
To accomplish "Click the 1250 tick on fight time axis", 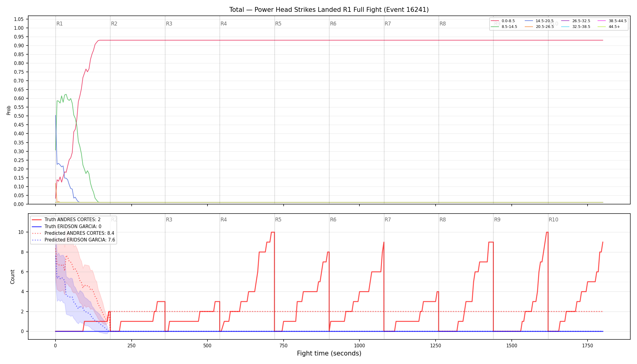I will click(x=436, y=345).
